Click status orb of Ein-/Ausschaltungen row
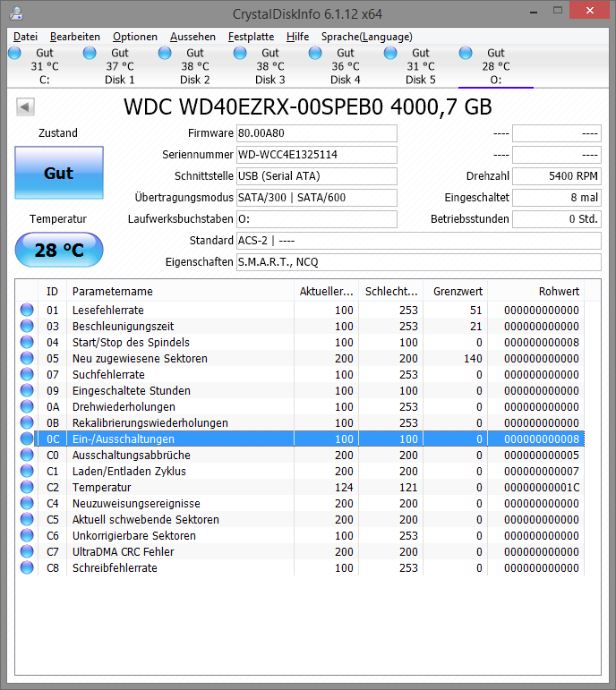The height and width of the screenshot is (690, 616). click(x=27, y=439)
